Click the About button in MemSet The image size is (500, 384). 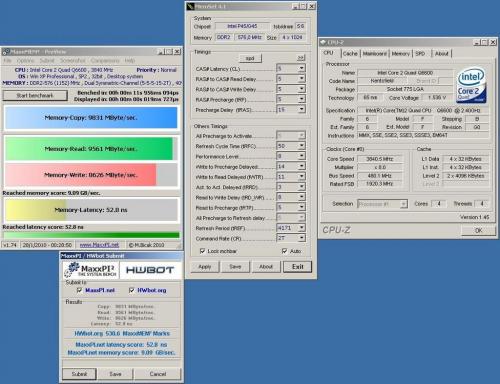point(266,266)
